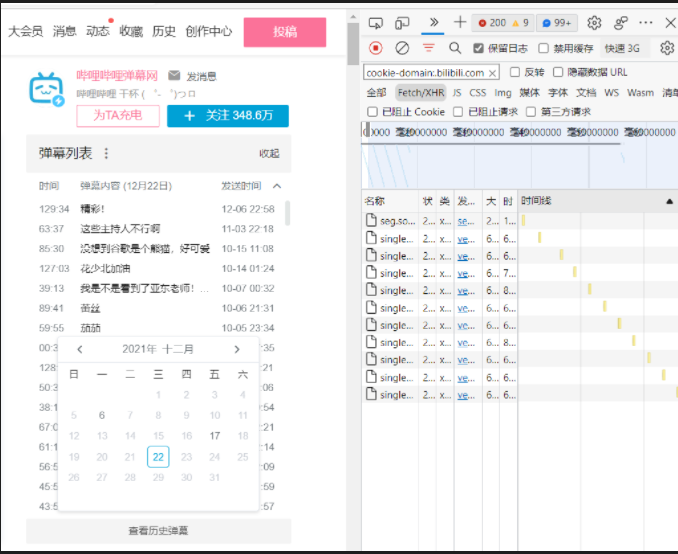Open the three-dot DevTools menu
Viewport: 678px width, 554px height.
tap(646, 22)
